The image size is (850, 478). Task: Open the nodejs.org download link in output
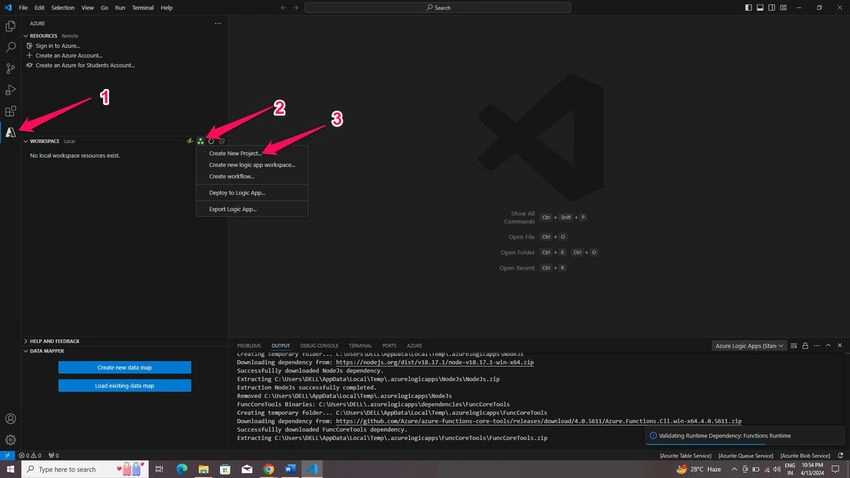point(435,362)
